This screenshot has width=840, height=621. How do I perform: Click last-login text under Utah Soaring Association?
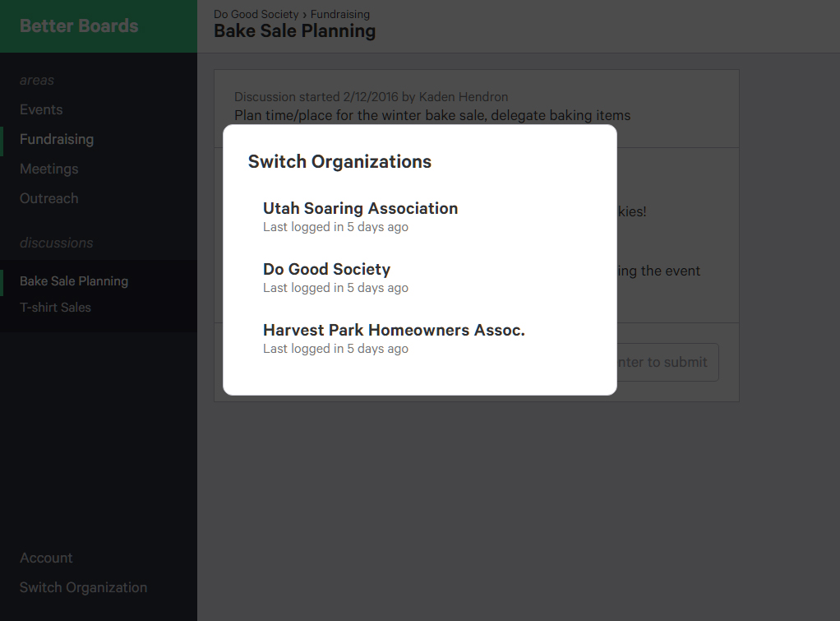click(335, 227)
